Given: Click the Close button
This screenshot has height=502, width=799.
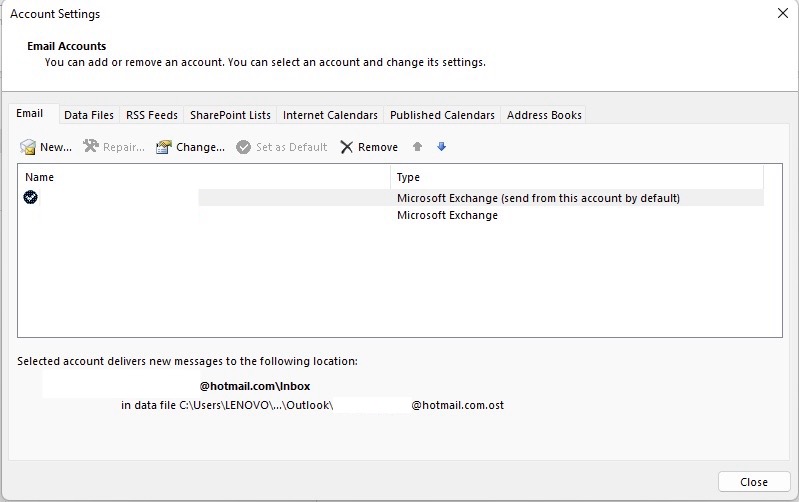Looking at the screenshot, I should [754, 482].
